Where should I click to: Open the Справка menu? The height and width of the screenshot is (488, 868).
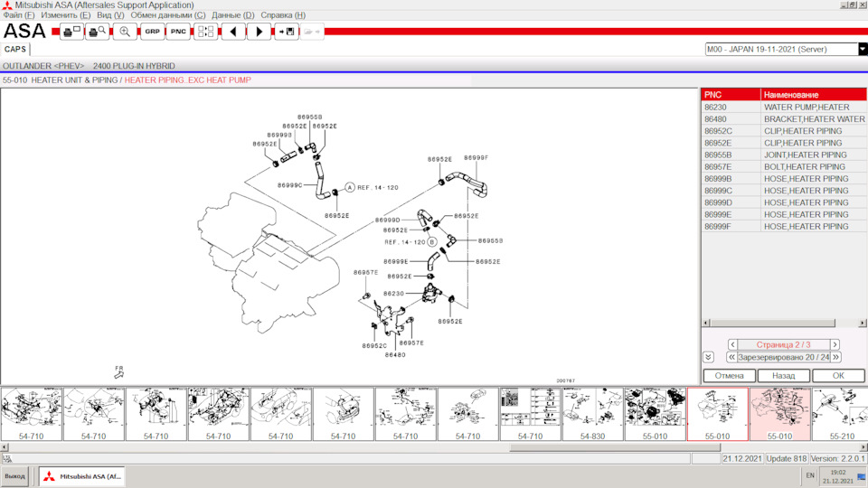[283, 15]
